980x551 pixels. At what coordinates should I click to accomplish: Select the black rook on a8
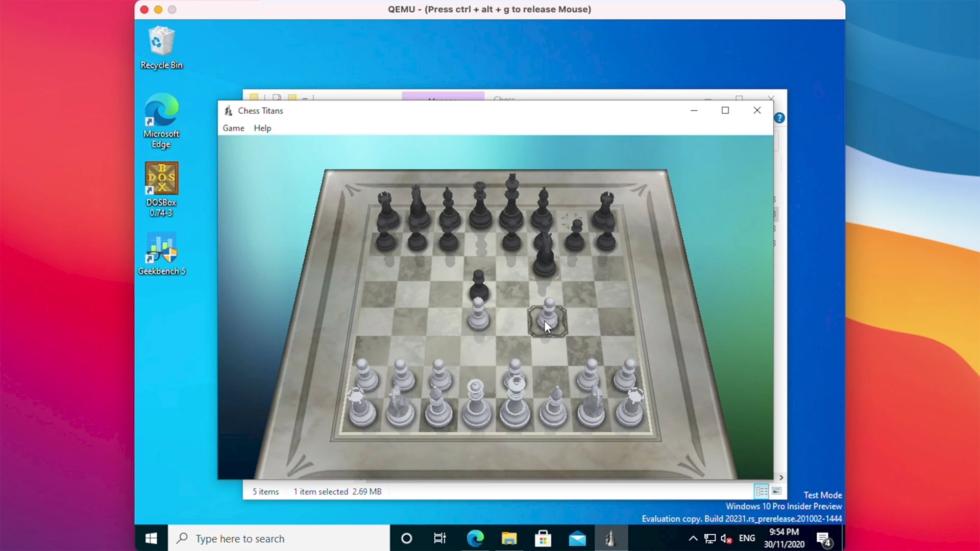[x=387, y=210]
